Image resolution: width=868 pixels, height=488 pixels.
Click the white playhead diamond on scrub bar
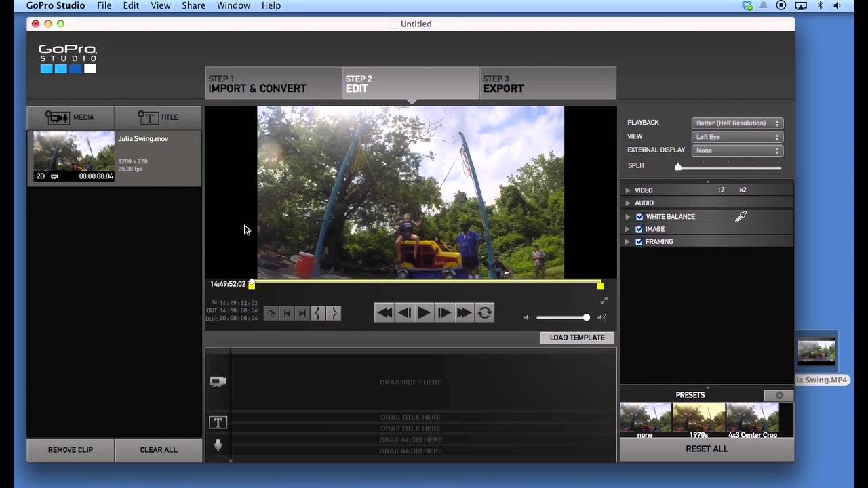(252, 281)
